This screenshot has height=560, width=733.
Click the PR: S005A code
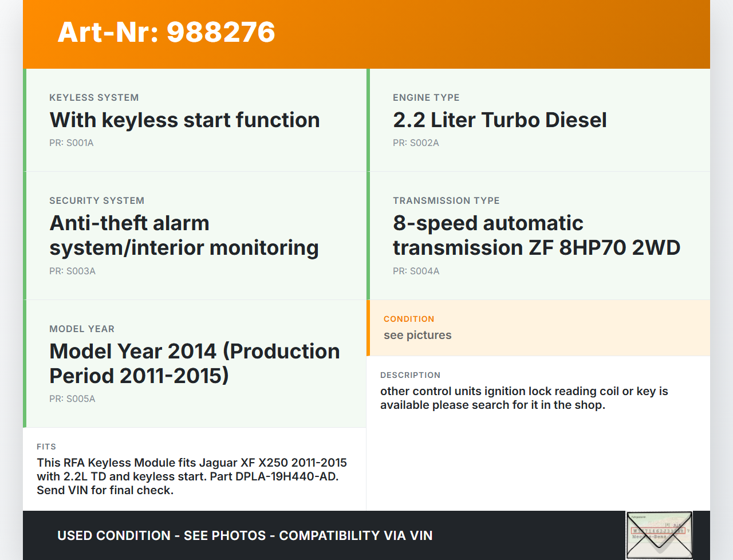[x=72, y=399]
